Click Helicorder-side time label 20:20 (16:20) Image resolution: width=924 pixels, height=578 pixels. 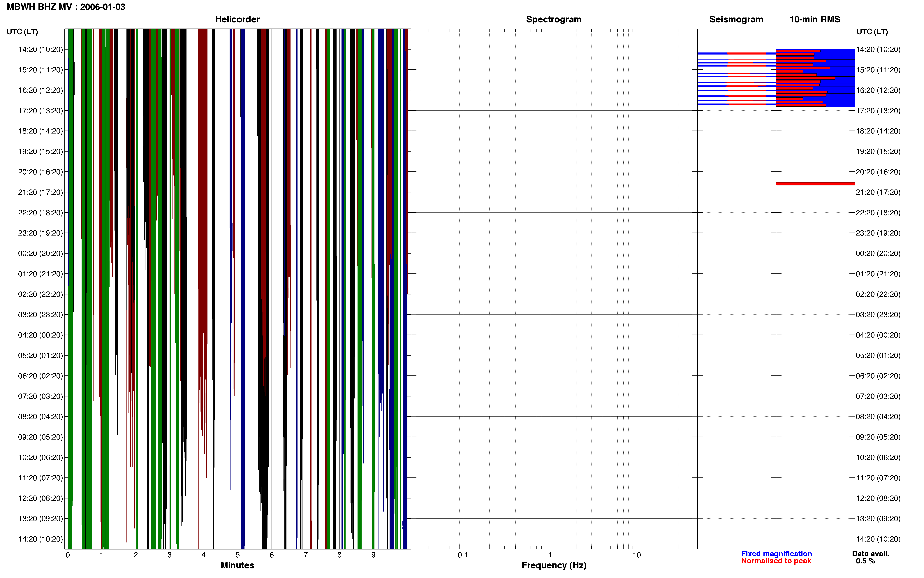pyautogui.click(x=41, y=172)
